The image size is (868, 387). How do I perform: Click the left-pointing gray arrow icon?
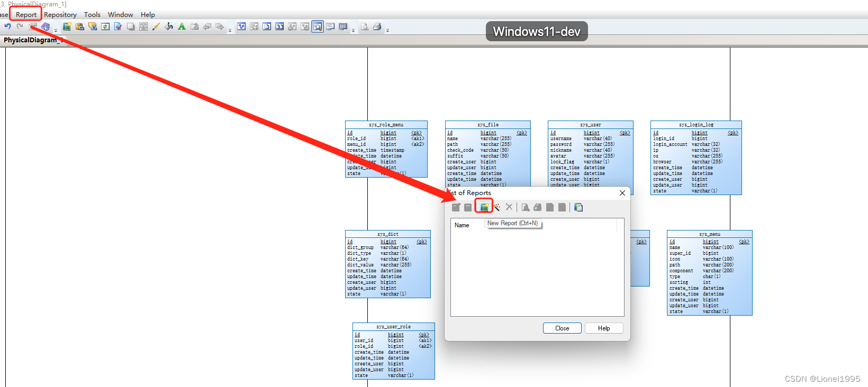tap(207, 26)
